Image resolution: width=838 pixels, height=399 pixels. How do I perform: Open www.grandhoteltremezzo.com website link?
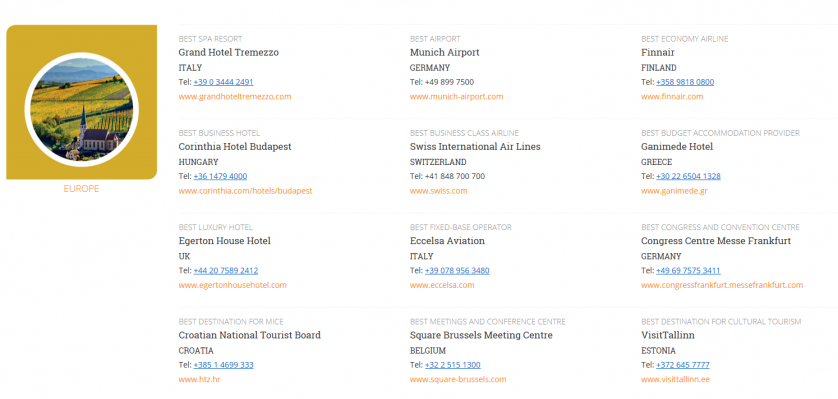[235, 97]
